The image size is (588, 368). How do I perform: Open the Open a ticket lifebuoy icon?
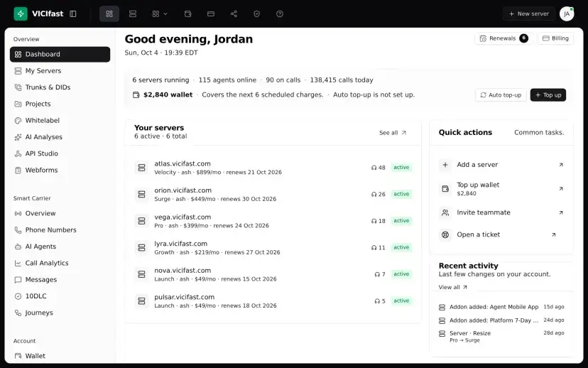(x=445, y=235)
